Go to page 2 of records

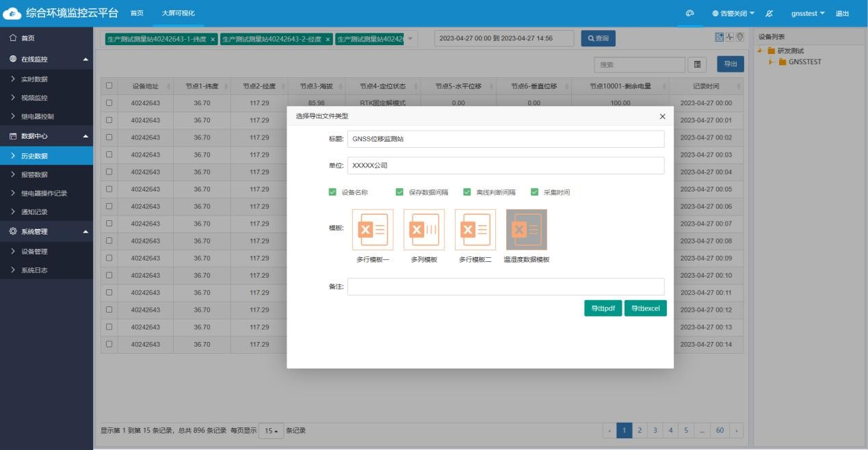[x=640, y=430]
